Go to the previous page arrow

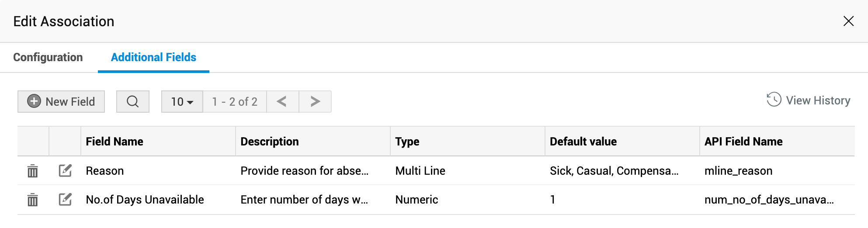coord(282,102)
